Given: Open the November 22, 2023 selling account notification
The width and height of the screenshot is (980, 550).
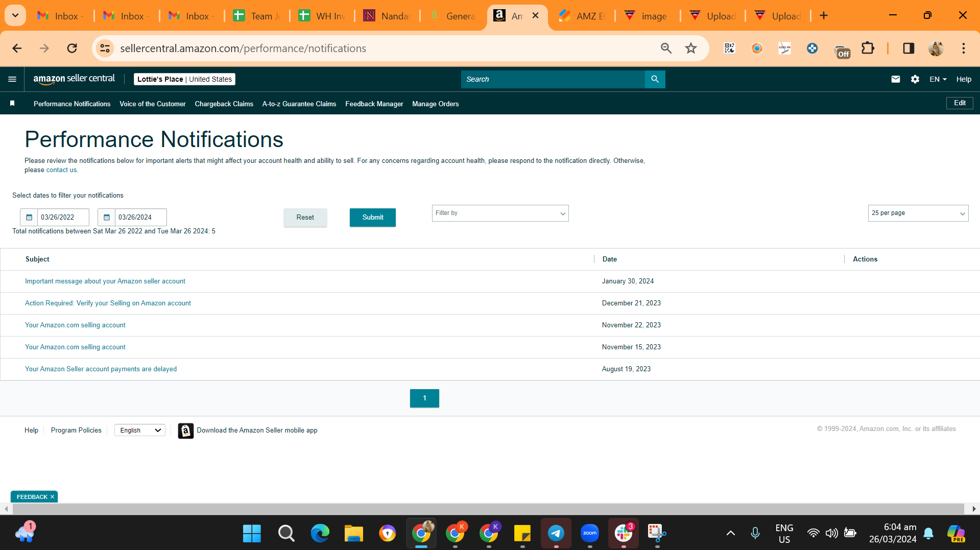Looking at the screenshot, I should coord(75,325).
